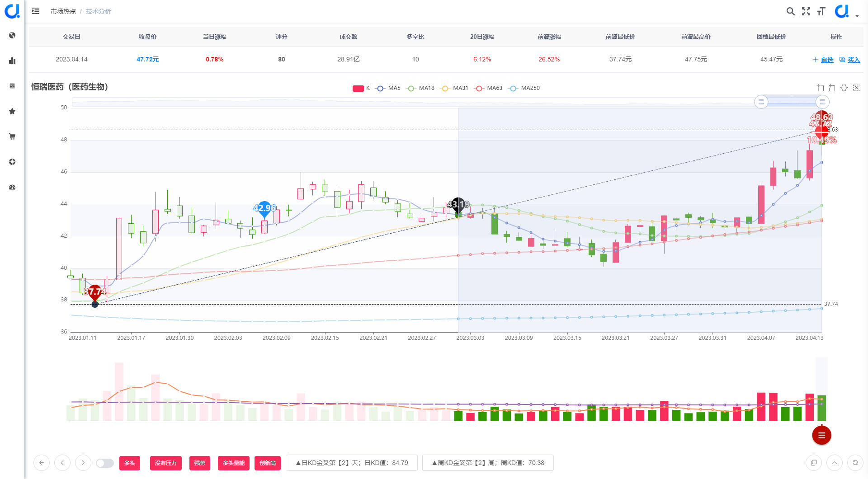Go back with the left arrow button
The image size is (868, 479).
coord(42,463)
